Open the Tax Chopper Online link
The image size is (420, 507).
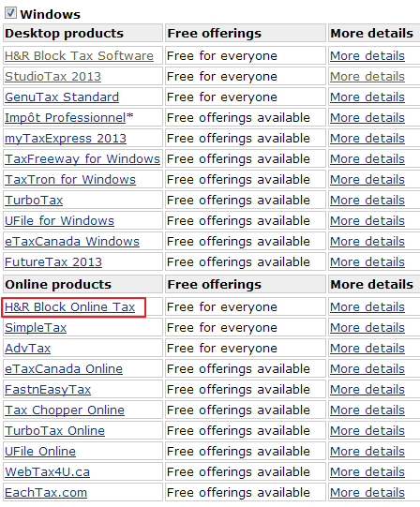click(65, 410)
